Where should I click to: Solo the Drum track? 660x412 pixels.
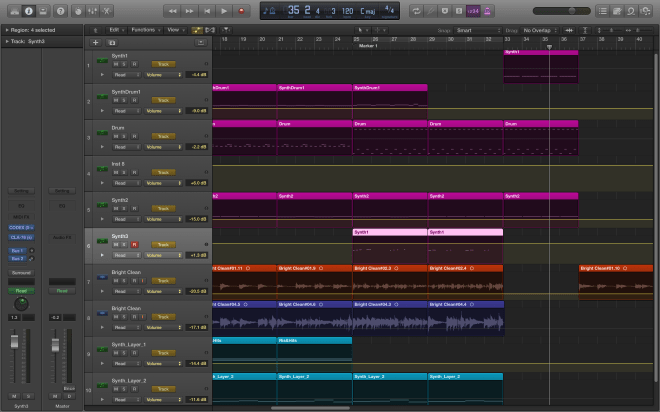[x=125, y=137]
